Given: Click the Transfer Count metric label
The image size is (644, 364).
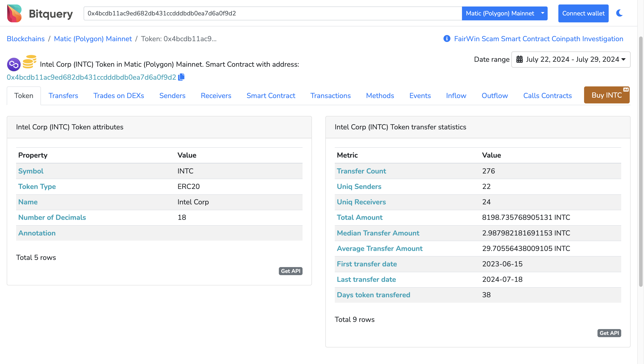Looking at the screenshot, I should (x=361, y=171).
